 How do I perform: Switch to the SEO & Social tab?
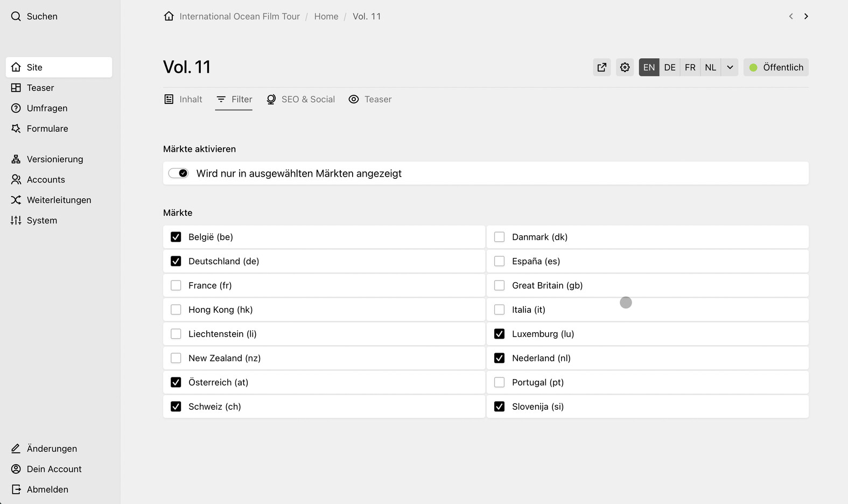click(x=301, y=99)
